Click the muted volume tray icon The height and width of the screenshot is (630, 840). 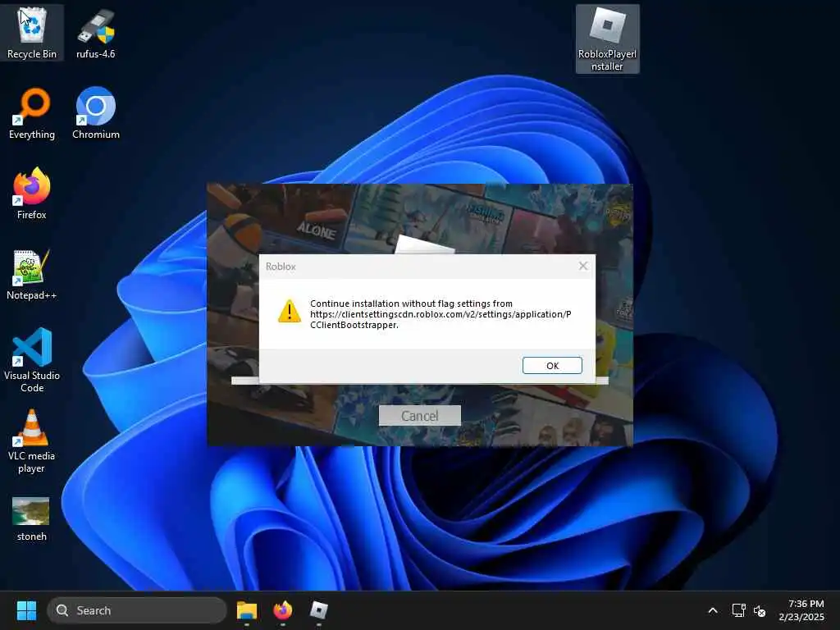coord(760,610)
